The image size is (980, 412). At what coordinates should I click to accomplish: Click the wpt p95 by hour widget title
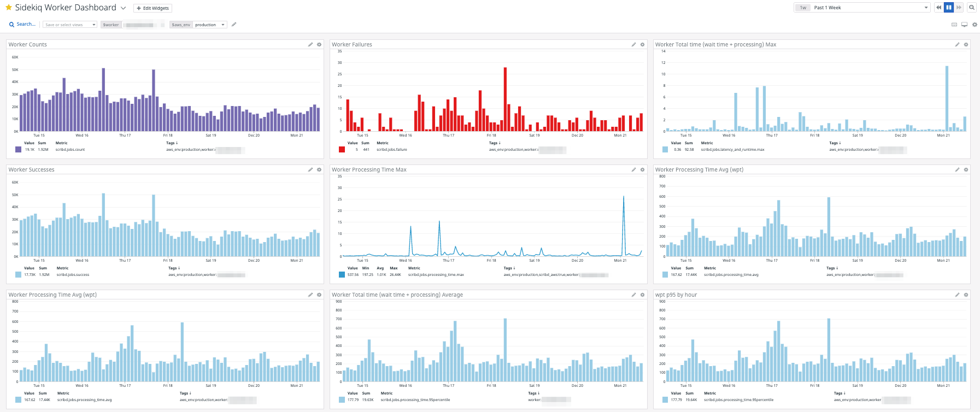point(676,295)
